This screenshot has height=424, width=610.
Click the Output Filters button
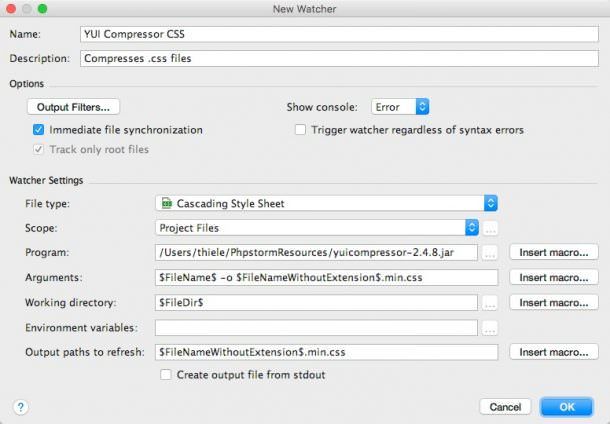(73, 107)
